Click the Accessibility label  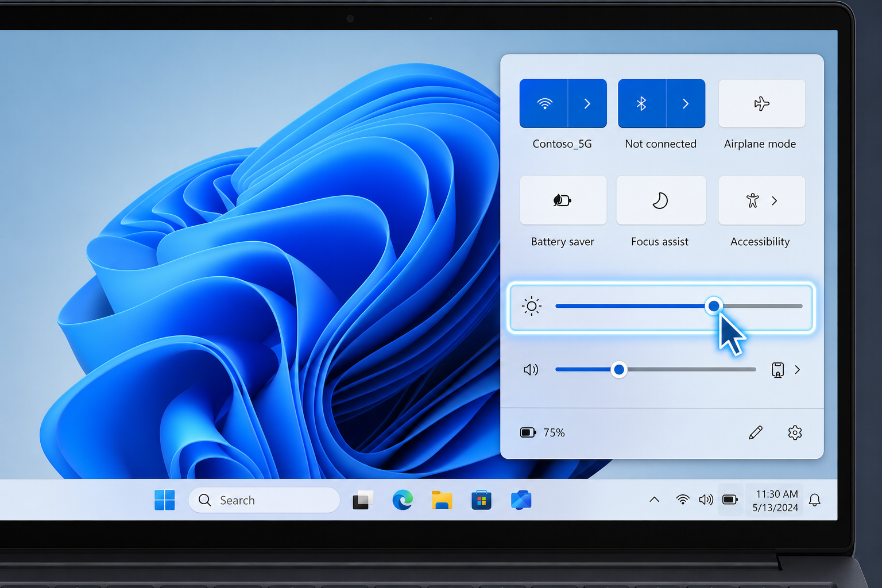[x=760, y=242]
